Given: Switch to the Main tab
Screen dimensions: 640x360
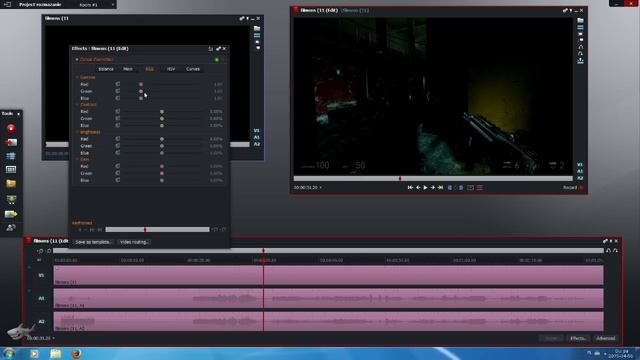Looking at the screenshot, I should pyautogui.click(x=128, y=69).
